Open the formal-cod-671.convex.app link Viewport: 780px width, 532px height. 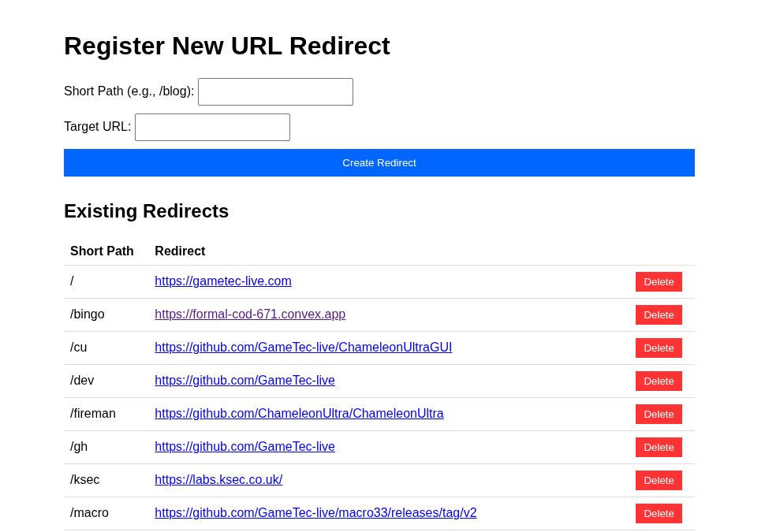tap(250, 314)
